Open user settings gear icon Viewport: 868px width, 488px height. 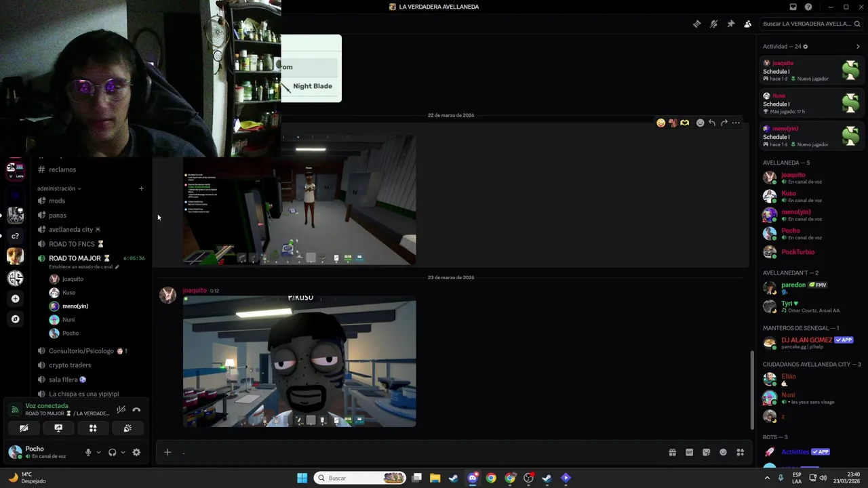136,452
